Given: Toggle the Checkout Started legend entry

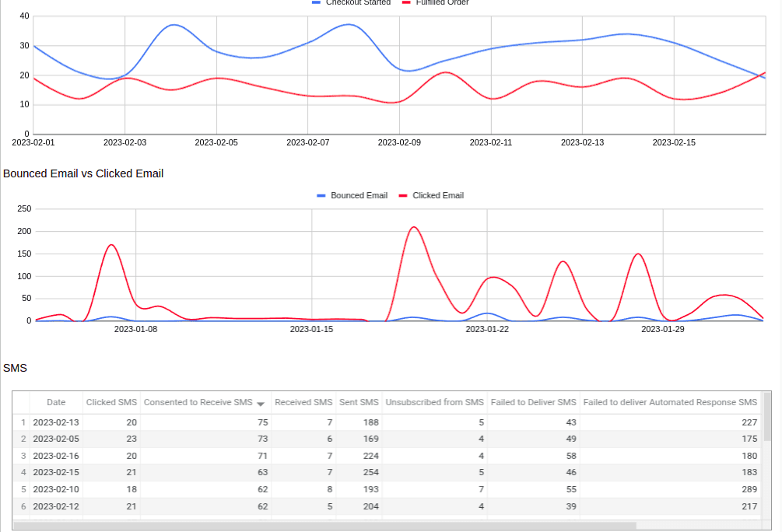Looking at the screenshot, I should pyautogui.click(x=352, y=2).
